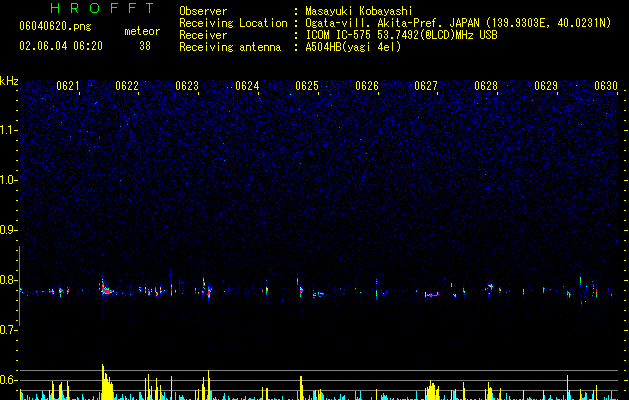
Task: Click the Receiving antenna label
Action: coord(230,47)
